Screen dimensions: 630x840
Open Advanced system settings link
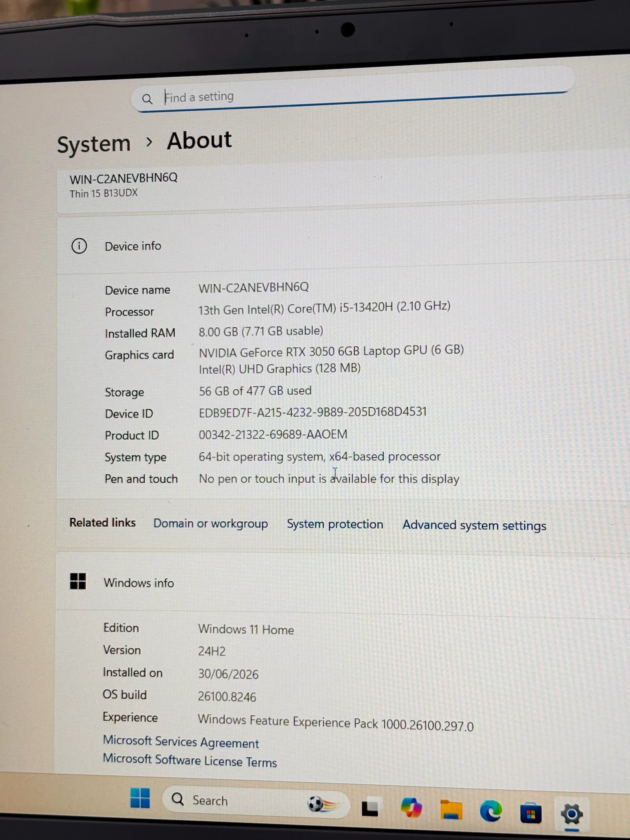474,525
